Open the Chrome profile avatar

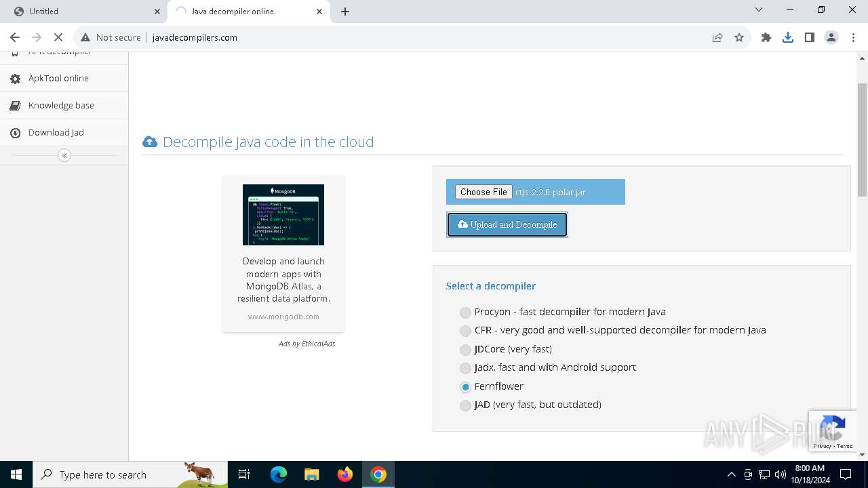point(831,37)
